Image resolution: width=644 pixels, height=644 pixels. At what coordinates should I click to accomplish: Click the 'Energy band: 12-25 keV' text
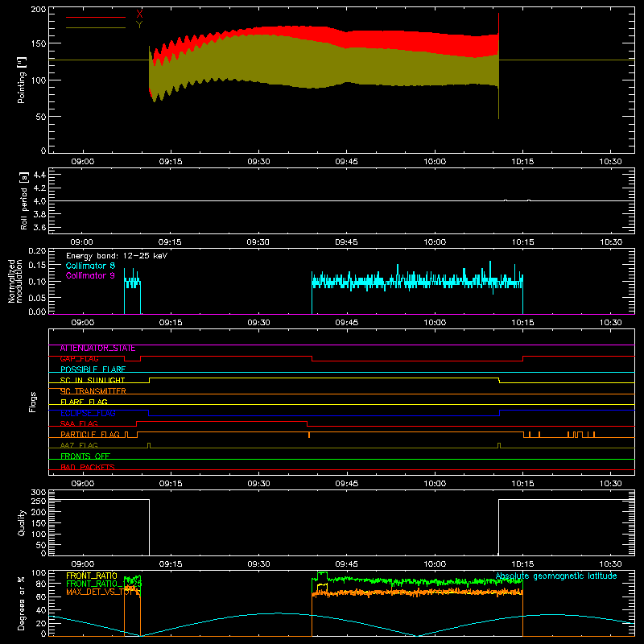(x=117, y=256)
